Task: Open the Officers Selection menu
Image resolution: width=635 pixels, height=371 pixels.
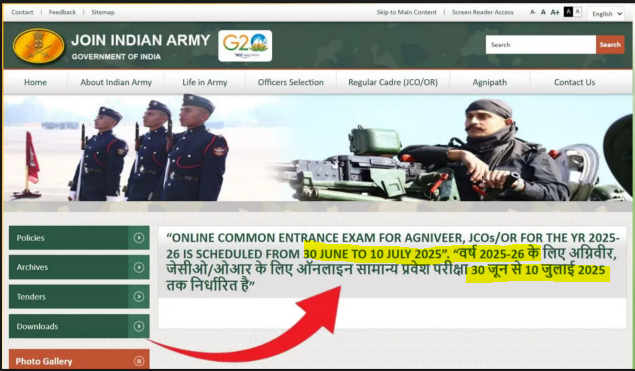Action: (x=291, y=82)
